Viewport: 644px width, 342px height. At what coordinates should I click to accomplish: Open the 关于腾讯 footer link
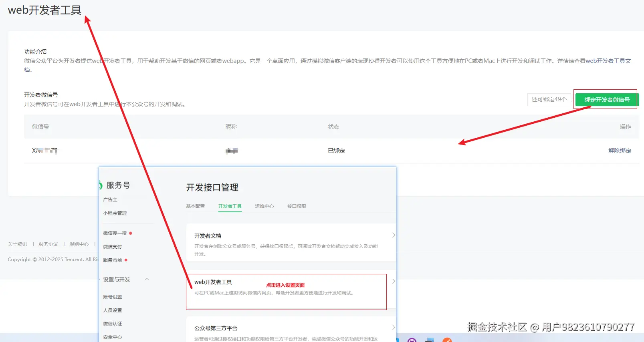click(18, 244)
